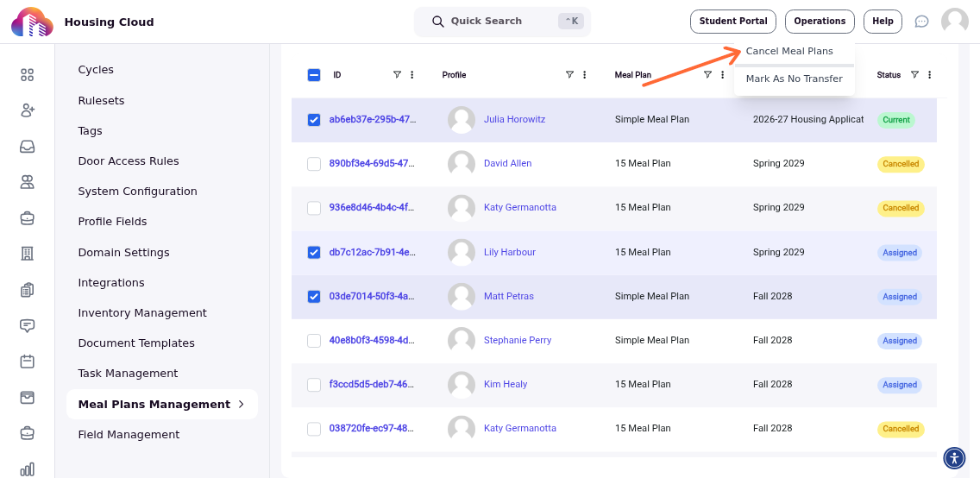
Task: Open Door Access Rules menu item
Action: 129,161
